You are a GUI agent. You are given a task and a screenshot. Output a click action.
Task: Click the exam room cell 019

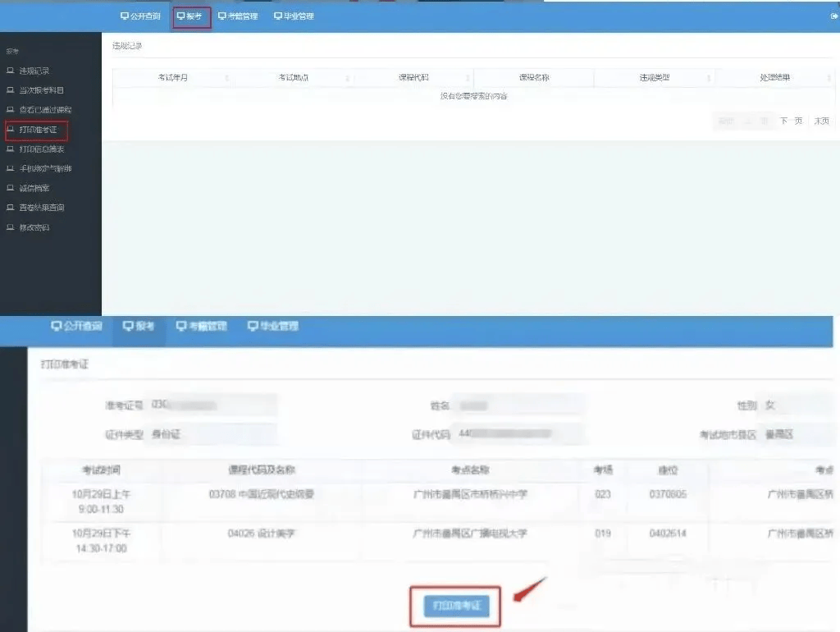(603, 534)
